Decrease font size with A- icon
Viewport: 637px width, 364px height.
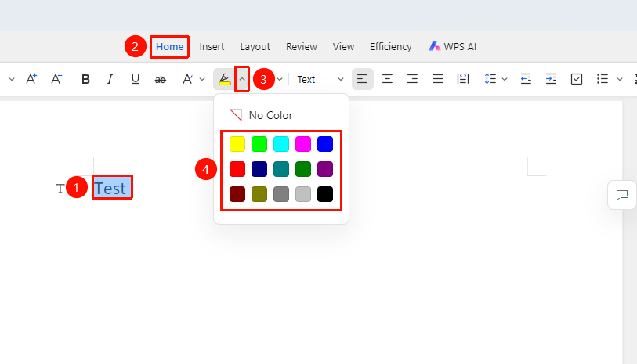tap(56, 79)
